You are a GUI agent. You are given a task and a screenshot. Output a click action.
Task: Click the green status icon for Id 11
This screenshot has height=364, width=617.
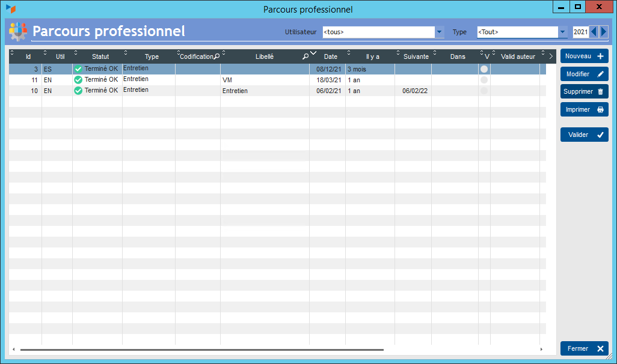coord(78,80)
